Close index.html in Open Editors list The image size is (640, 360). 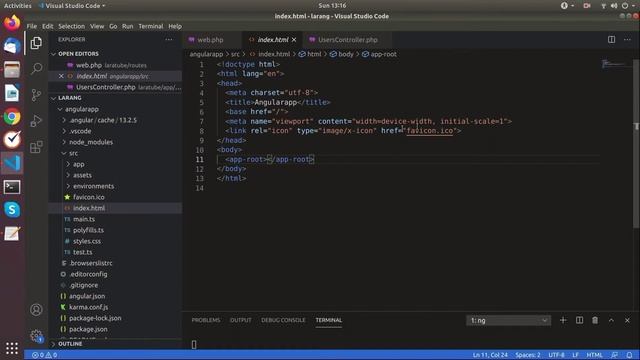coord(61,76)
